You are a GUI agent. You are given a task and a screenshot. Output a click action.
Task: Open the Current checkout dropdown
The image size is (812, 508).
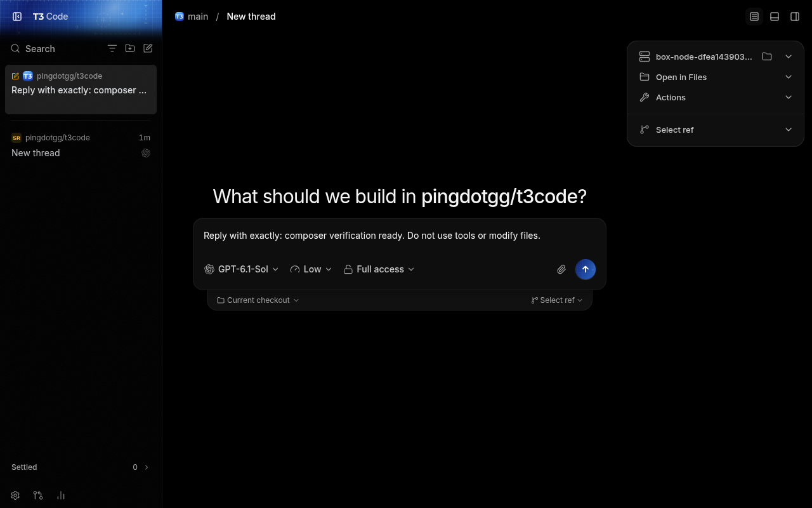pos(258,300)
